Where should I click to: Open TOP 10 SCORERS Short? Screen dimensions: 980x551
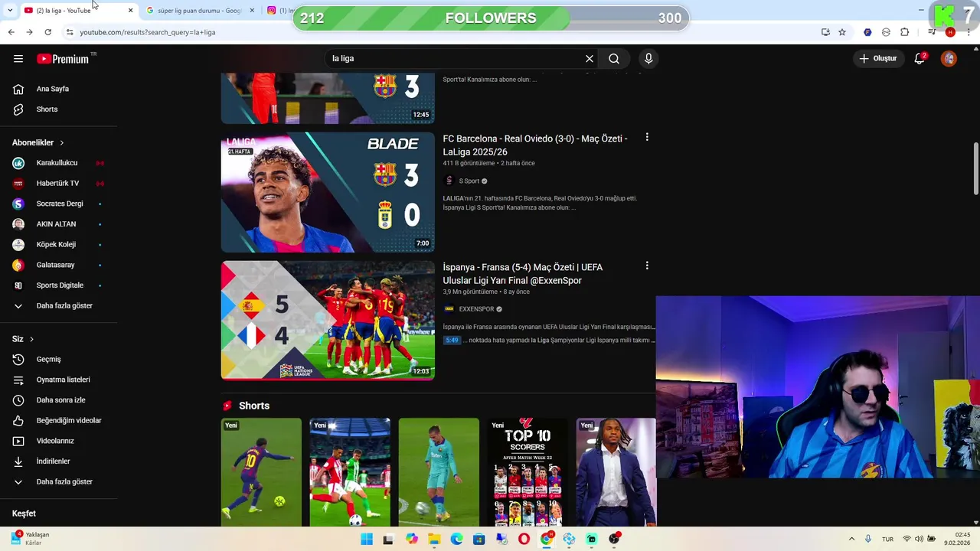[528, 472]
